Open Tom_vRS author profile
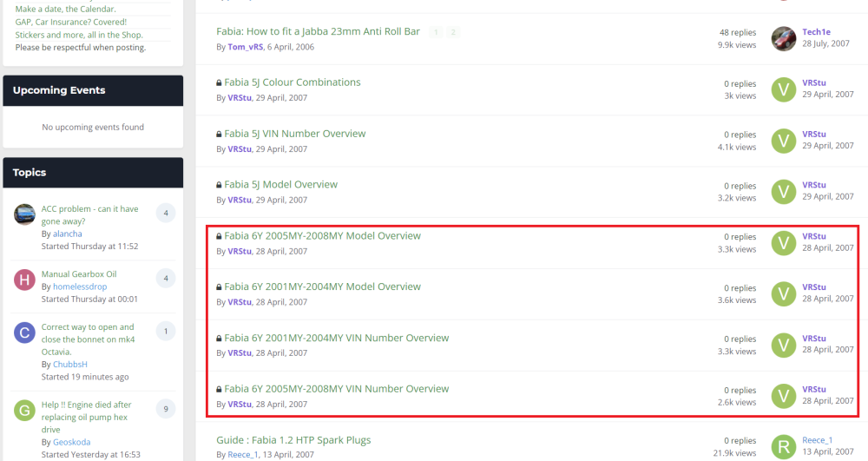Viewport: 868px width, 461px height. coord(246,47)
